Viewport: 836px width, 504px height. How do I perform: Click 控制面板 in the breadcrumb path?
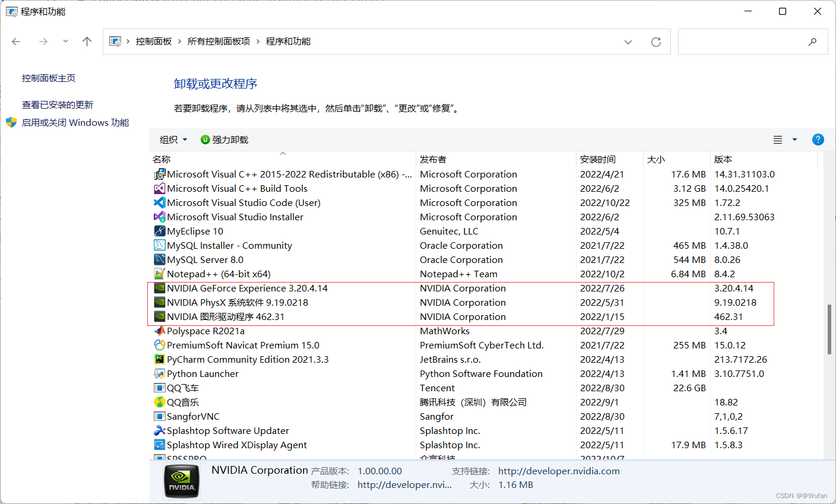point(154,42)
